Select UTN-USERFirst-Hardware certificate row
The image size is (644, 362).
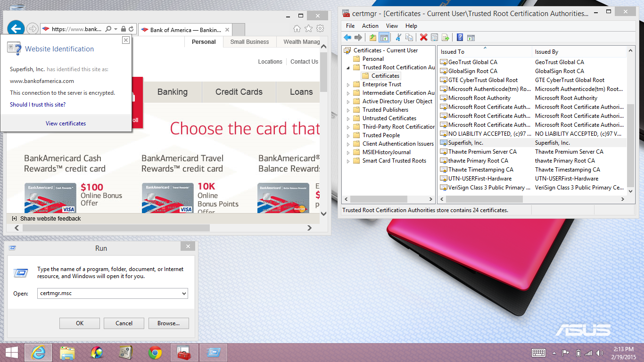pos(533,179)
